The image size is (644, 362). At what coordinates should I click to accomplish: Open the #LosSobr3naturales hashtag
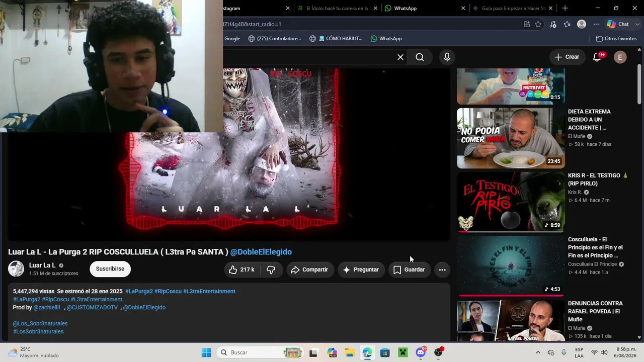[x=38, y=331]
